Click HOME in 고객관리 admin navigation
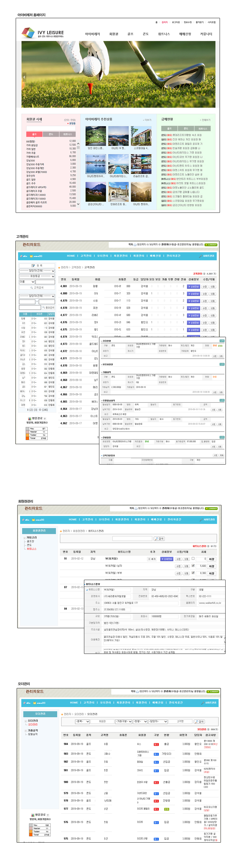 [71, 256]
